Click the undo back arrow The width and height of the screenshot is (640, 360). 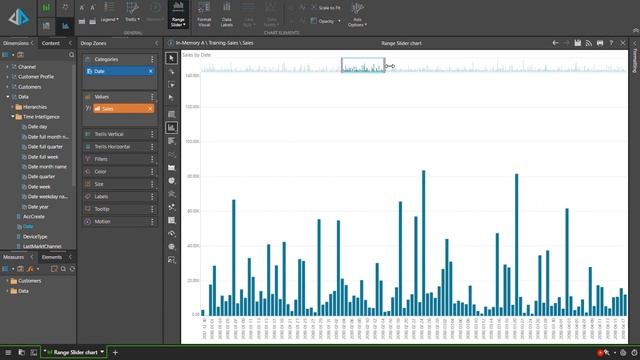(x=555, y=43)
